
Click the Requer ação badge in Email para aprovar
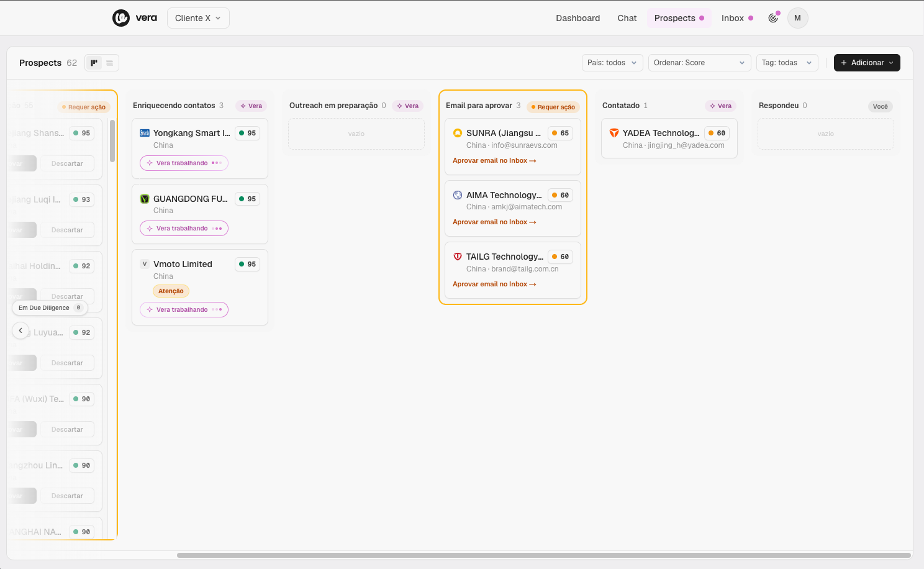pyautogui.click(x=553, y=107)
